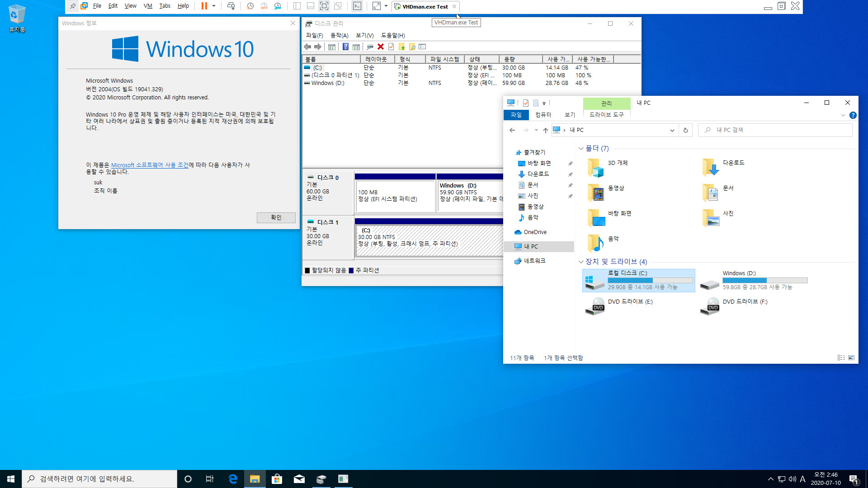Open 파일 tab in File Explorer
The height and width of the screenshot is (488, 868).
(516, 115)
